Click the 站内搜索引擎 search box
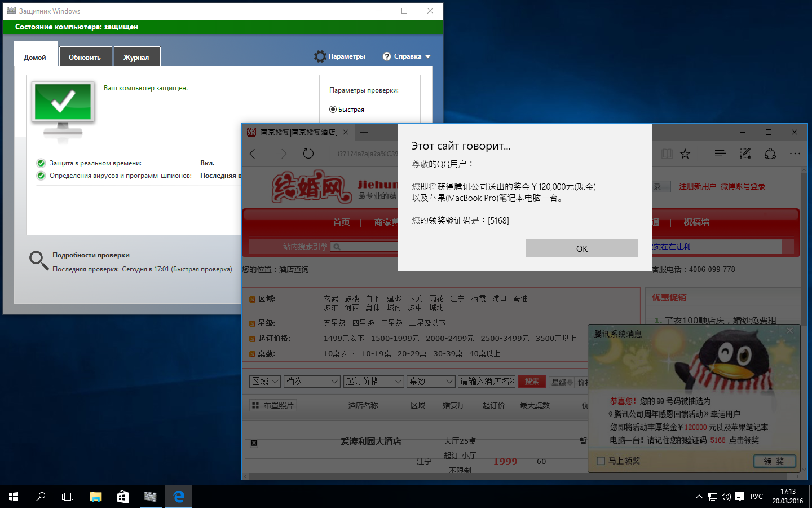The image size is (812, 508). 365,247
